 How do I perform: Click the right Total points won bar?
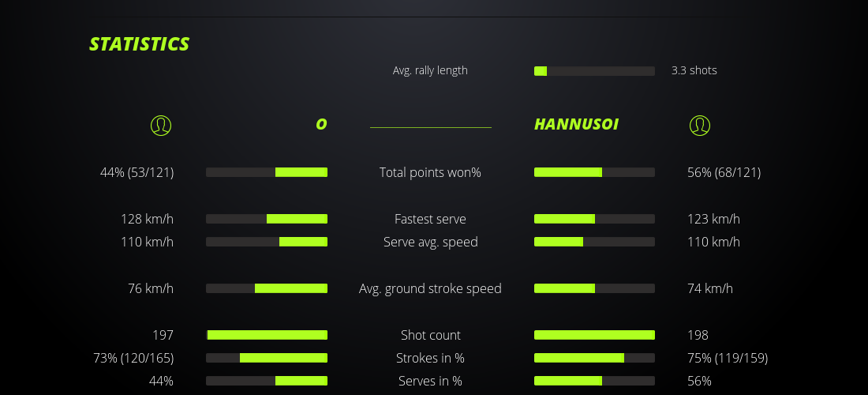pos(594,172)
